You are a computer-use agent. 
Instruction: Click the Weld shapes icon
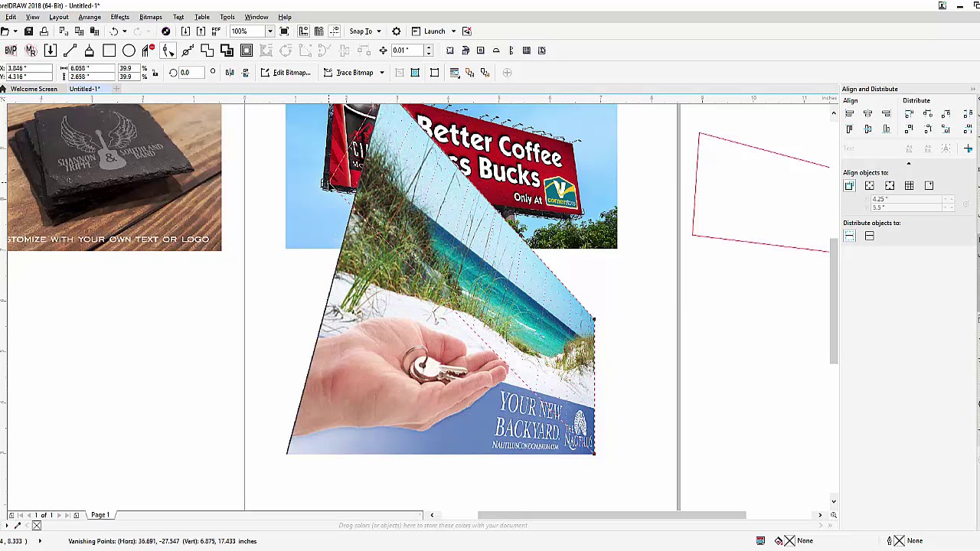207,51
